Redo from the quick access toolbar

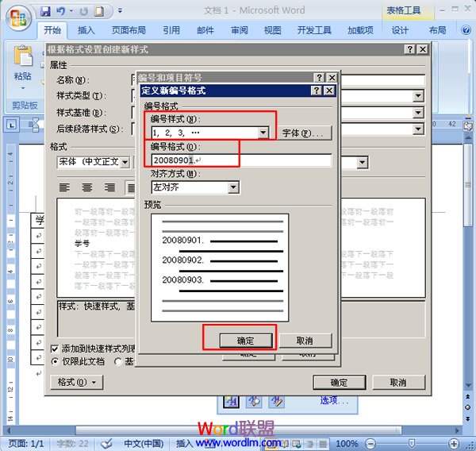83,11
